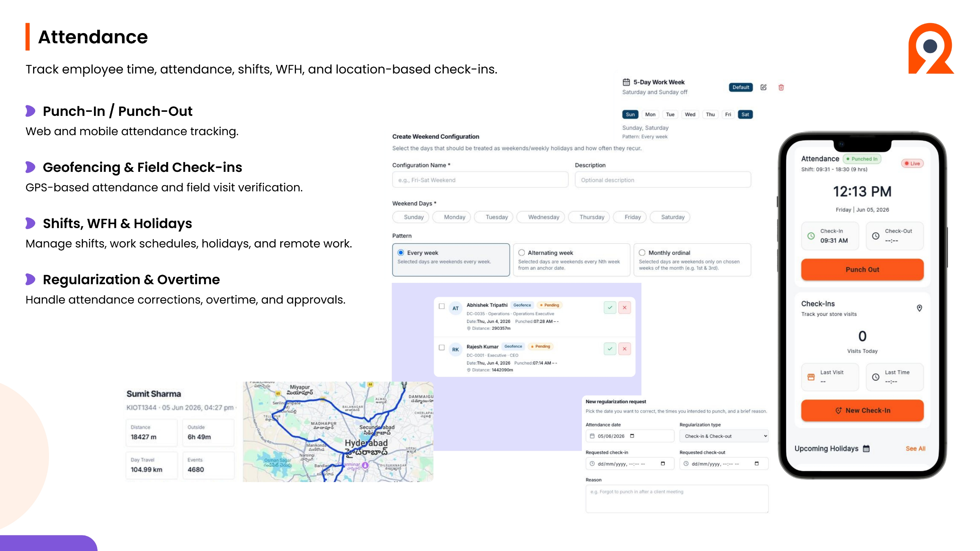980x551 pixels.
Task: Toggle the Saturday weekend day chip
Action: pos(670,217)
